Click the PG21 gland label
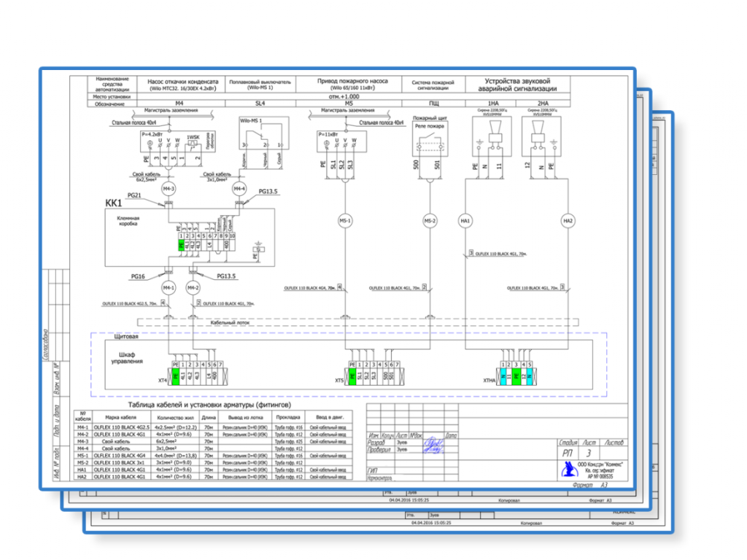The width and height of the screenshot is (747, 560). coord(134,195)
